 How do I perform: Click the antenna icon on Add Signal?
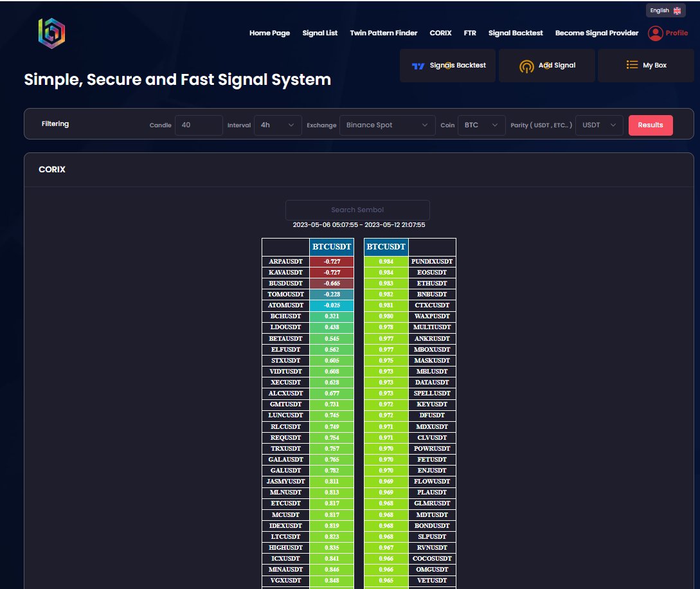tap(526, 66)
